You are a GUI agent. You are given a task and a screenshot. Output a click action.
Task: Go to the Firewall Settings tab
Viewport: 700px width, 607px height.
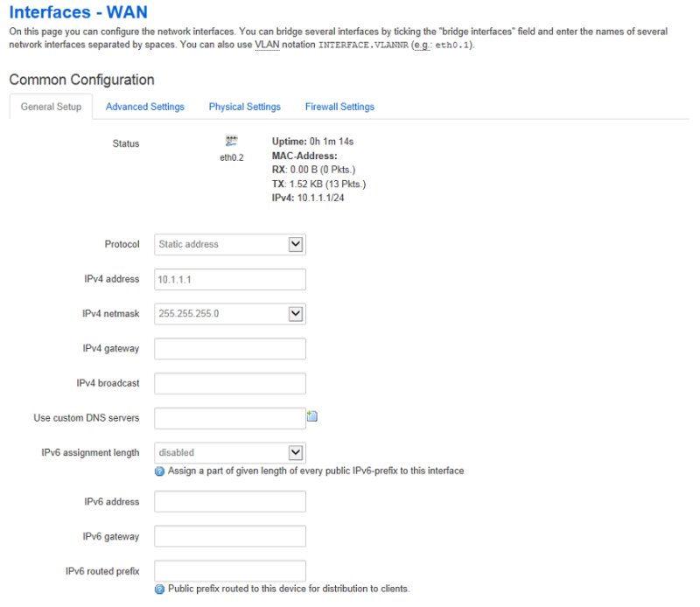[339, 107]
